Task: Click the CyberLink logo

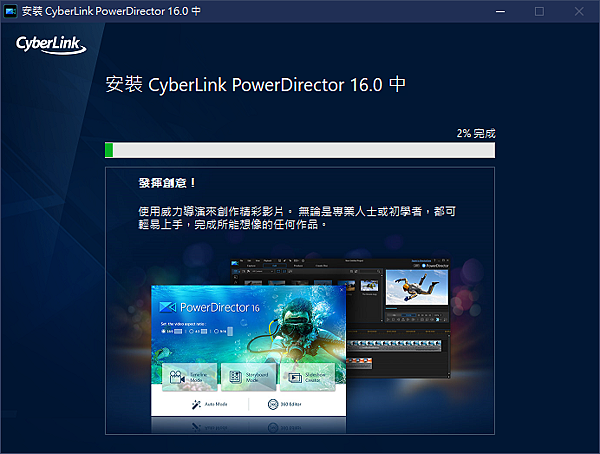Action: [x=51, y=45]
